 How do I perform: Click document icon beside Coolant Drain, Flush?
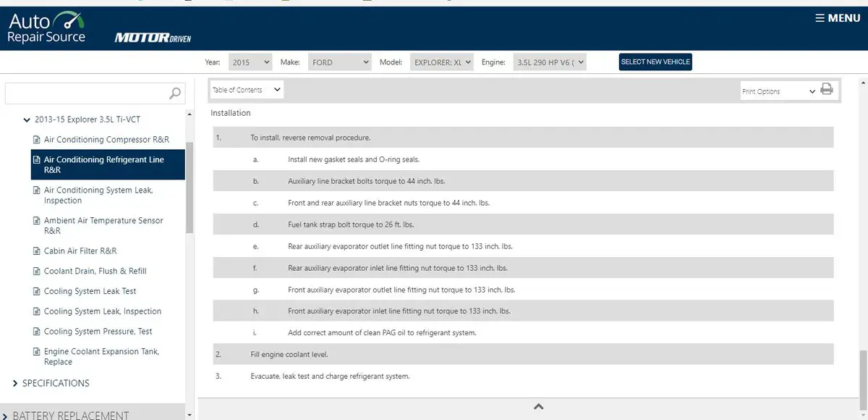coord(37,272)
